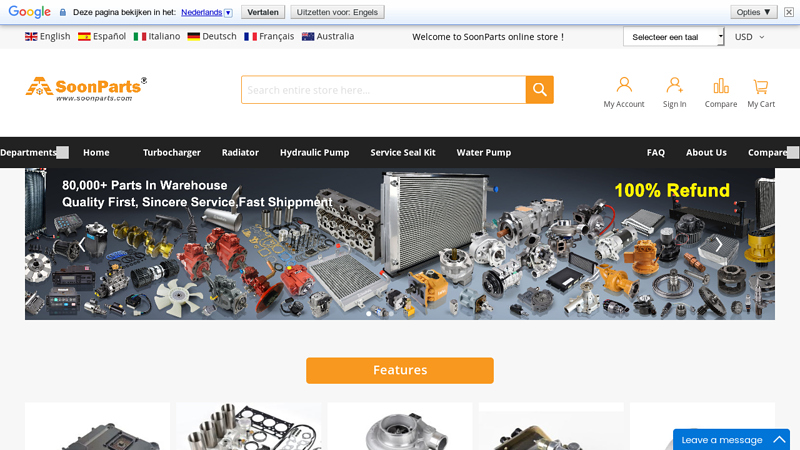Click the 100% Refund banner text
800x450 pixels.
click(672, 190)
